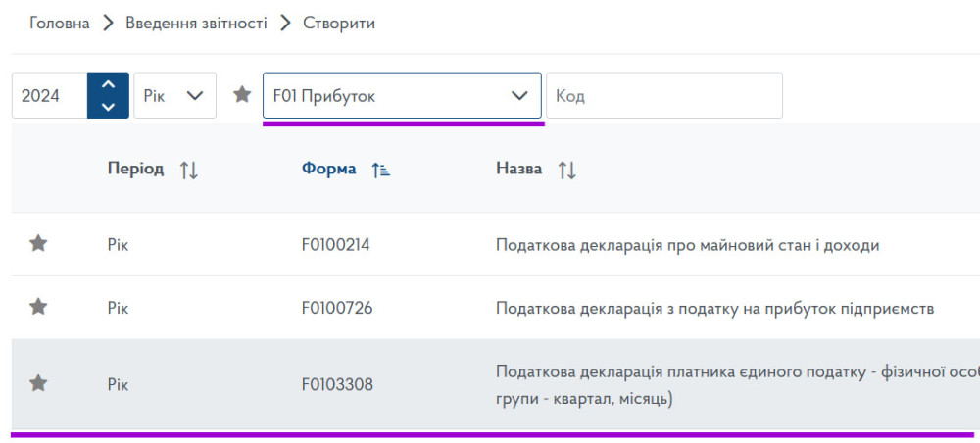Toggle favorite star for F0103308 row

click(38, 383)
